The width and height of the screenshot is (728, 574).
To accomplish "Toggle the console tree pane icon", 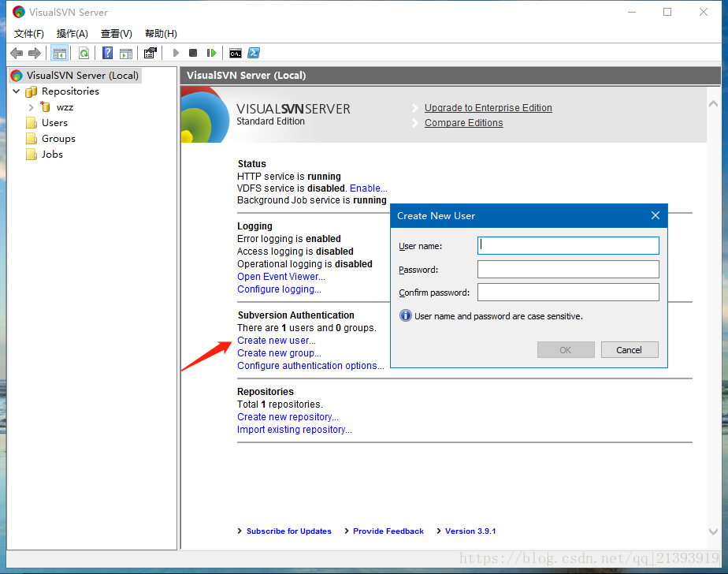I will click(59, 54).
